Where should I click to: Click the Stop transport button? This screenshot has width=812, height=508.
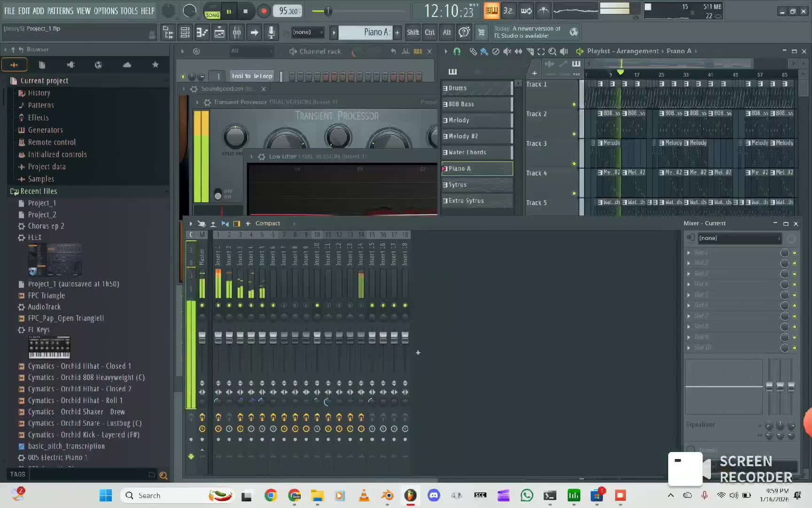(x=245, y=11)
